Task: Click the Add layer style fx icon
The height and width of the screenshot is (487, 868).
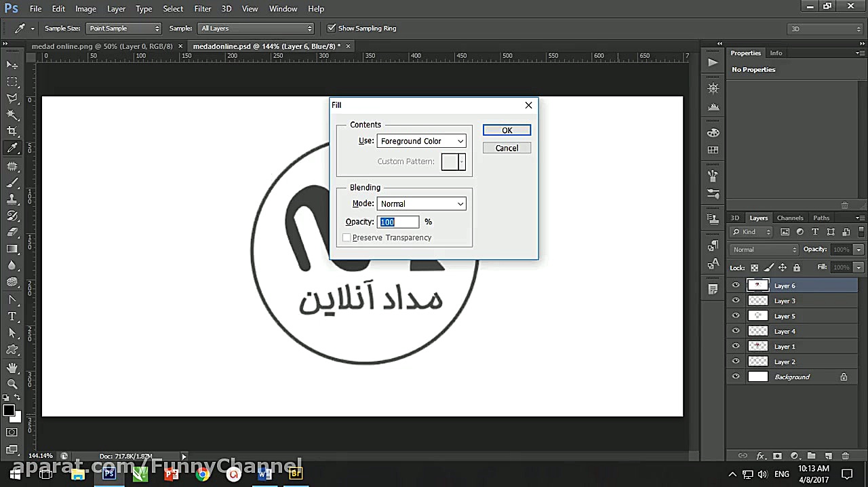Action: tap(760, 455)
